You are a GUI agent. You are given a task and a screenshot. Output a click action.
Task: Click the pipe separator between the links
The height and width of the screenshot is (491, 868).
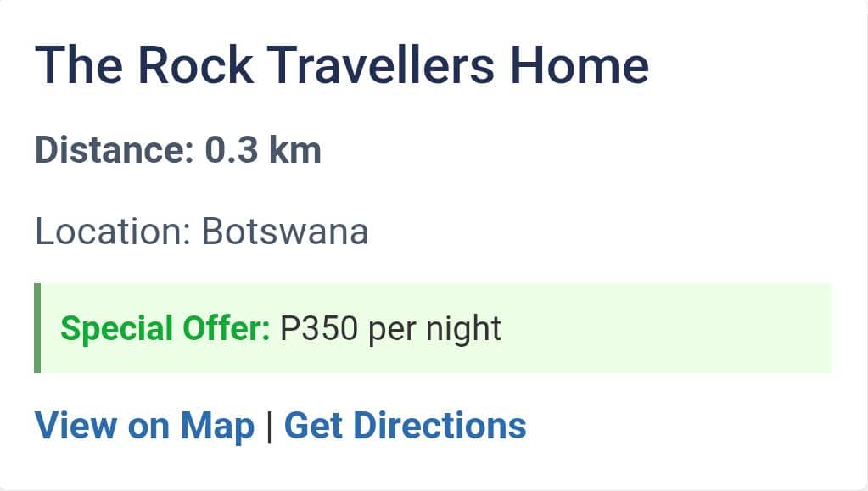tap(269, 425)
